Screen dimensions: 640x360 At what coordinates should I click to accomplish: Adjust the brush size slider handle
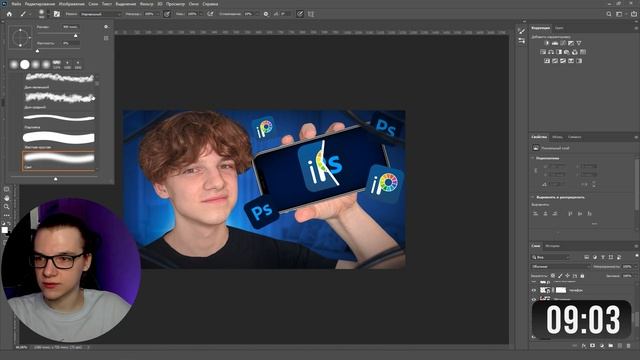click(x=76, y=36)
